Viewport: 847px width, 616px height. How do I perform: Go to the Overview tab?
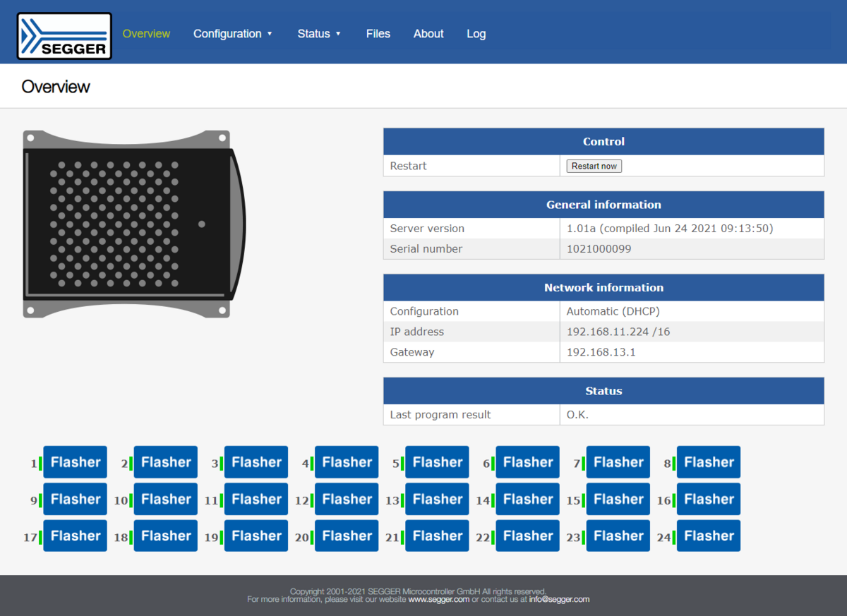(146, 34)
